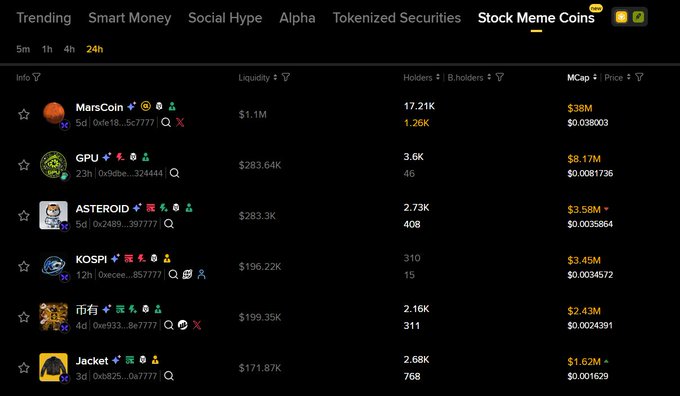This screenshot has height=396, width=680.
Task: Click the $38M market cap value
Action: tap(580, 108)
